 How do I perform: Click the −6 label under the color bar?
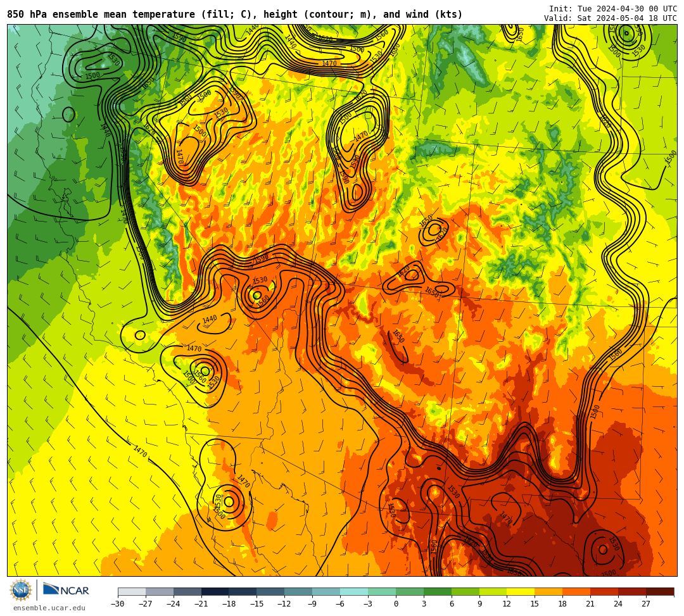click(340, 604)
